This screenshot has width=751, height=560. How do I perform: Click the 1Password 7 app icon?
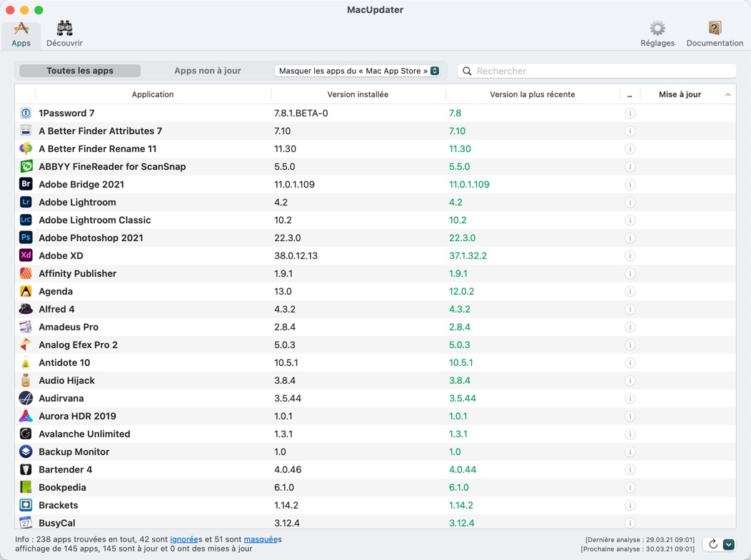(26, 113)
